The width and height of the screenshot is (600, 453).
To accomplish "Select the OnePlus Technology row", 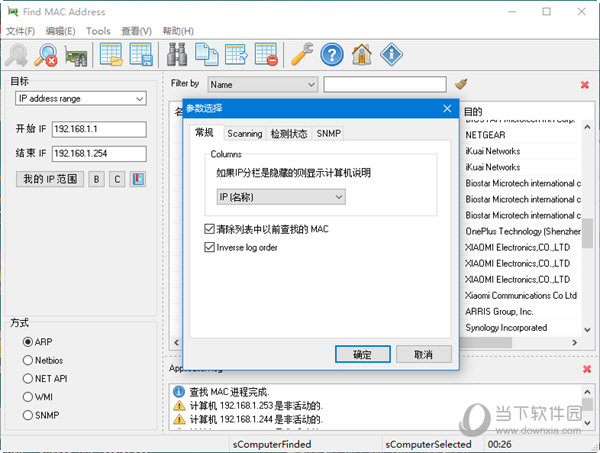I will (x=522, y=231).
